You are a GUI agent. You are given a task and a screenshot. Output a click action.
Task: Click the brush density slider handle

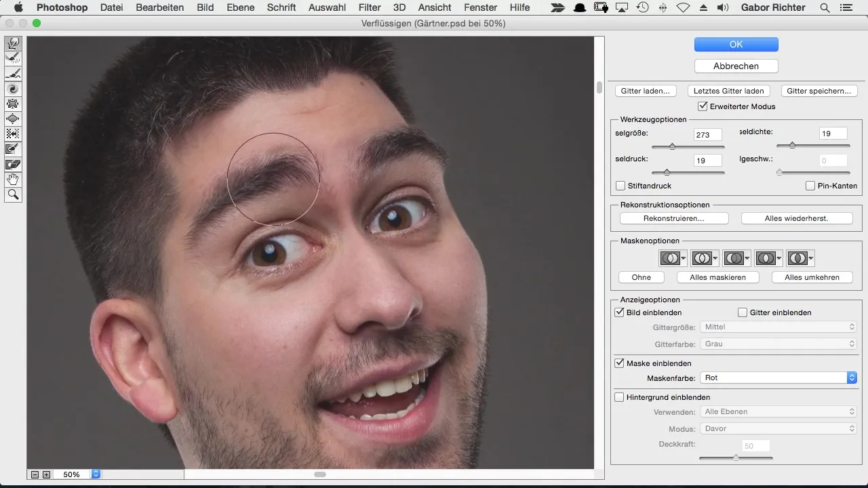point(791,145)
